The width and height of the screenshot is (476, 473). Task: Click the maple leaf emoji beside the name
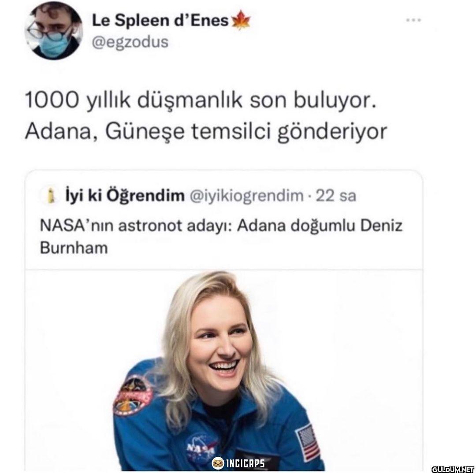click(x=241, y=21)
